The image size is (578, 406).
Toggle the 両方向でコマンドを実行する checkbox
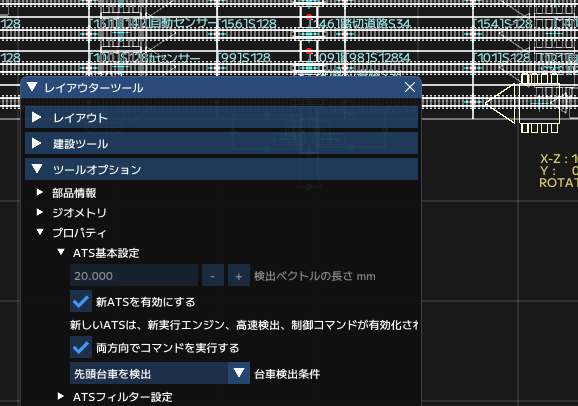(81, 347)
